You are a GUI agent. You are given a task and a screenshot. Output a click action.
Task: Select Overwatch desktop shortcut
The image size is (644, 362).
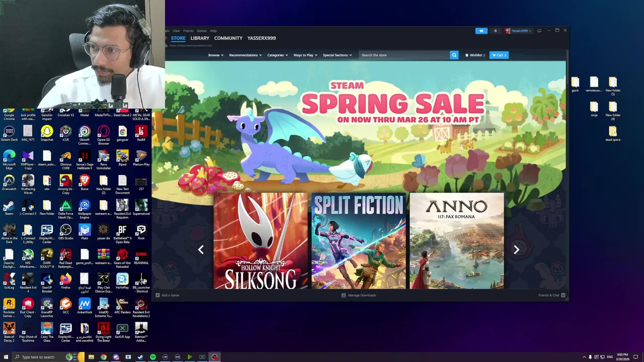pos(9,183)
